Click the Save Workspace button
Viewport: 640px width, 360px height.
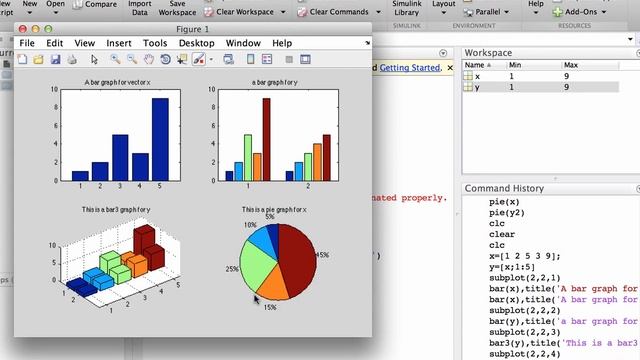pos(177,8)
